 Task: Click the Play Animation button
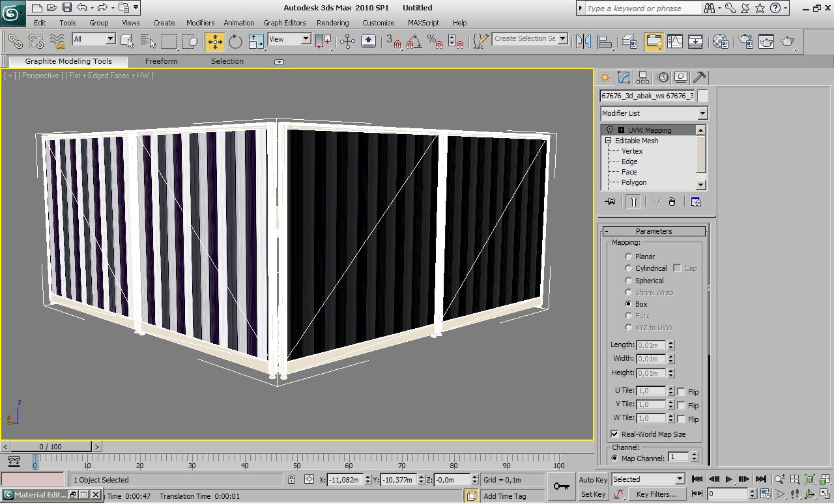729,479
